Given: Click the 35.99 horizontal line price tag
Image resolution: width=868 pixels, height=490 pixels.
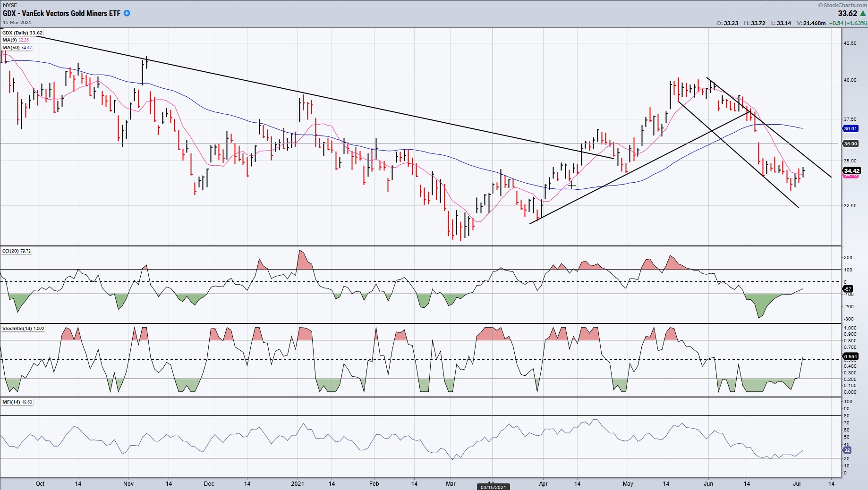Looking at the screenshot, I should [851, 144].
